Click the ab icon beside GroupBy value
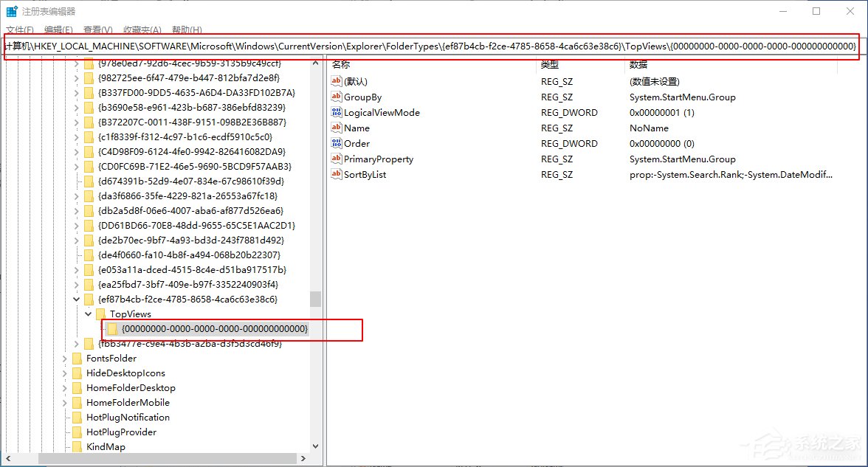This screenshot has height=467, width=868. pyautogui.click(x=337, y=97)
